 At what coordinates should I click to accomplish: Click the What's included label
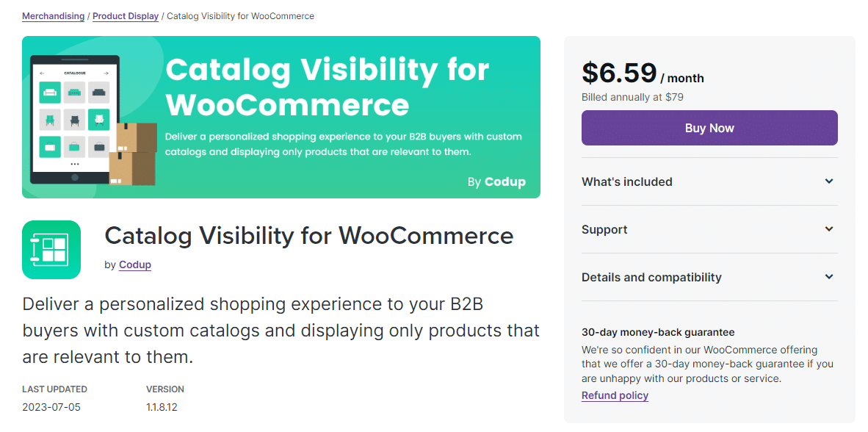(x=626, y=181)
